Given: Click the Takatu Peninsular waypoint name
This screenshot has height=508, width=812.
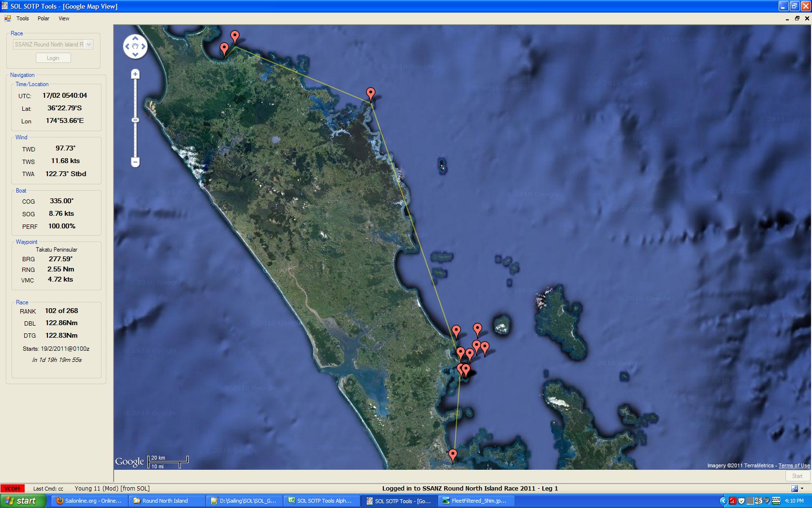Looking at the screenshot, I should click(57, 250).
